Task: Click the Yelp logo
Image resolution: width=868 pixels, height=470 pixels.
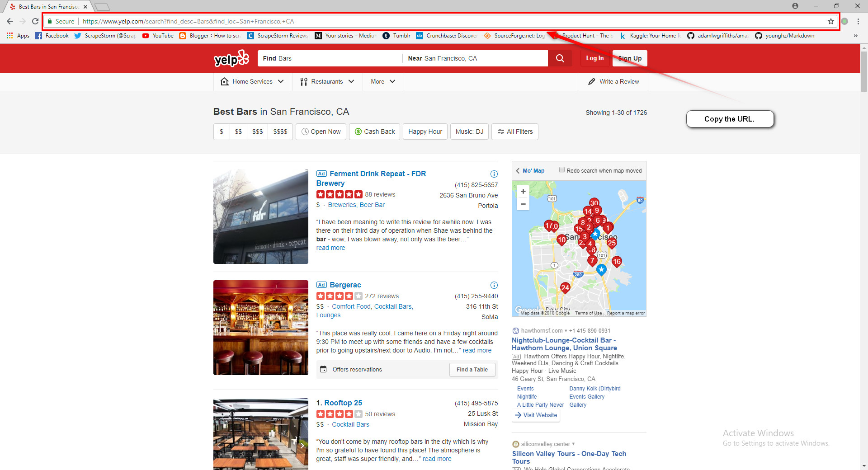Action: point(231,58)
